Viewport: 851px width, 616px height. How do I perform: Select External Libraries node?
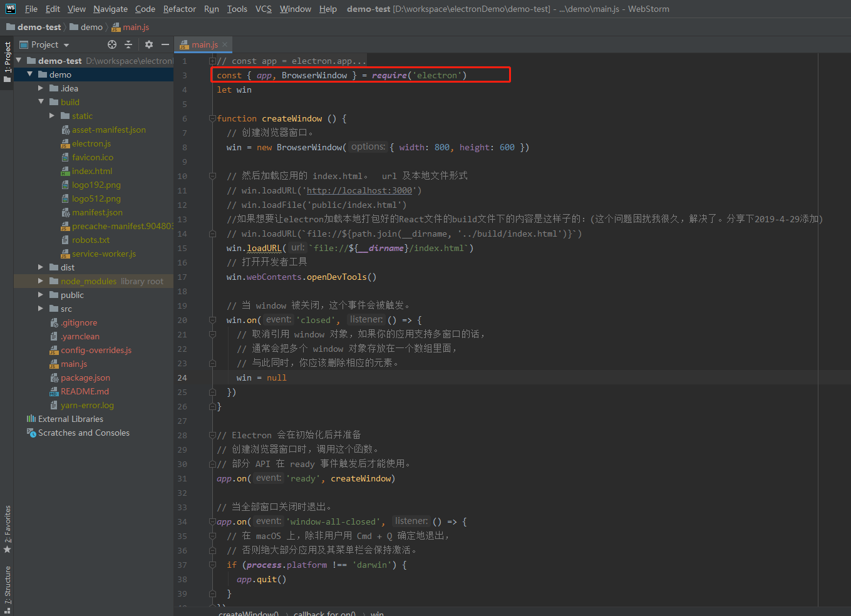click(71, 419)
